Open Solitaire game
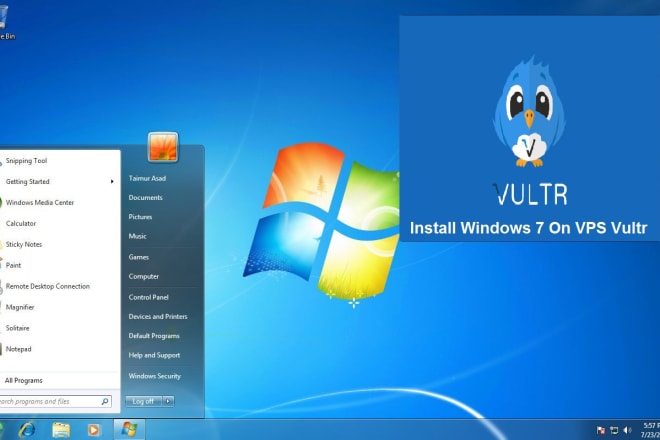 point(17,328)
